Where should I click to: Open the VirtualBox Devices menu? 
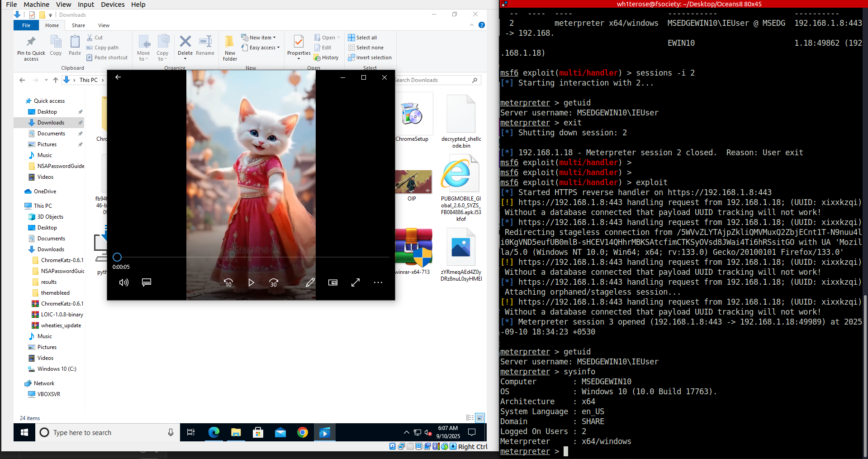[x=113, y=5]
